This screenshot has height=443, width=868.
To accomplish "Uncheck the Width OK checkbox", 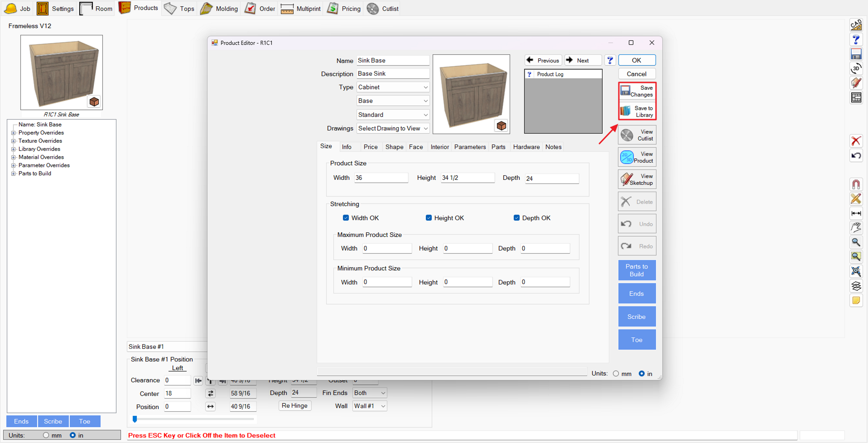I will coord(346,218).
